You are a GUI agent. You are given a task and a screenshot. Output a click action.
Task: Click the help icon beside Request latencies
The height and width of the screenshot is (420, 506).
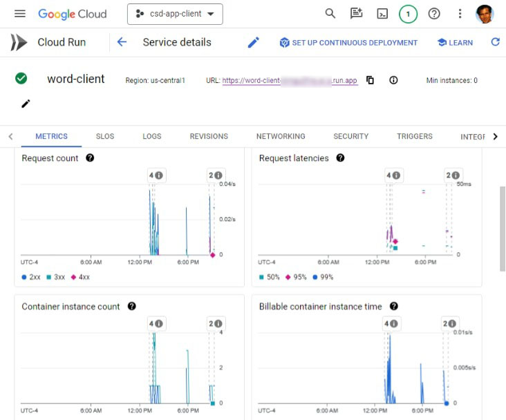(x=340, y=157)
